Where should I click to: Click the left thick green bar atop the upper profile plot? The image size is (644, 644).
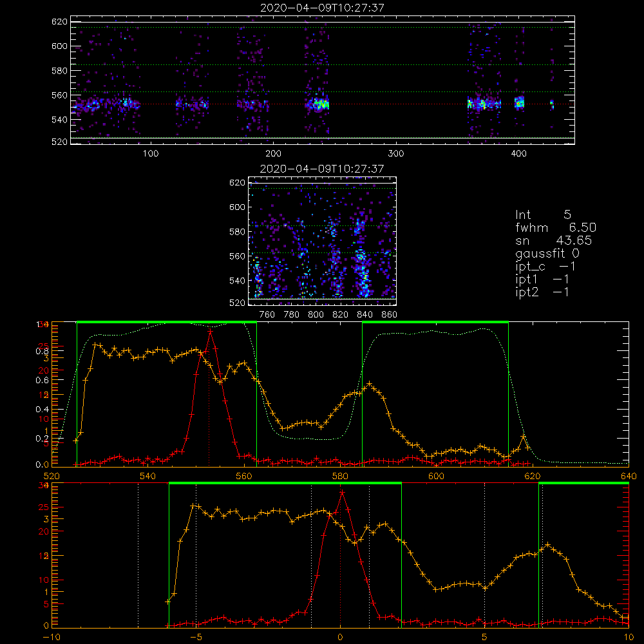(x=167, y=322)
